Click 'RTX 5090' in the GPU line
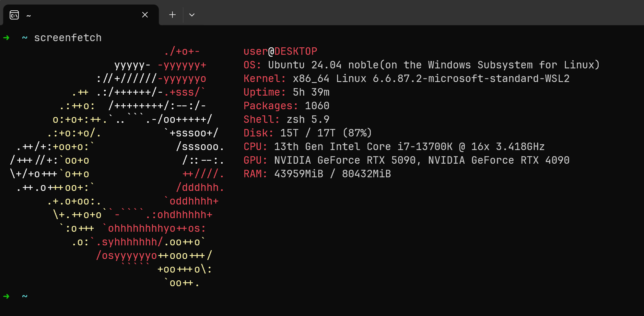This screenshot has width=644, height=316. (x=391, y=160)
